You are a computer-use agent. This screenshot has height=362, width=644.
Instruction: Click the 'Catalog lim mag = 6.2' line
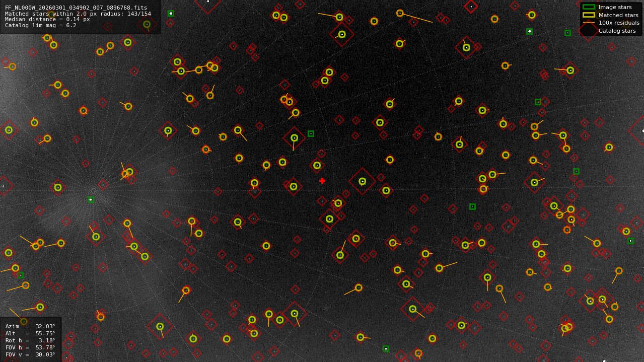pyautogui.click(x=41, y=25)
